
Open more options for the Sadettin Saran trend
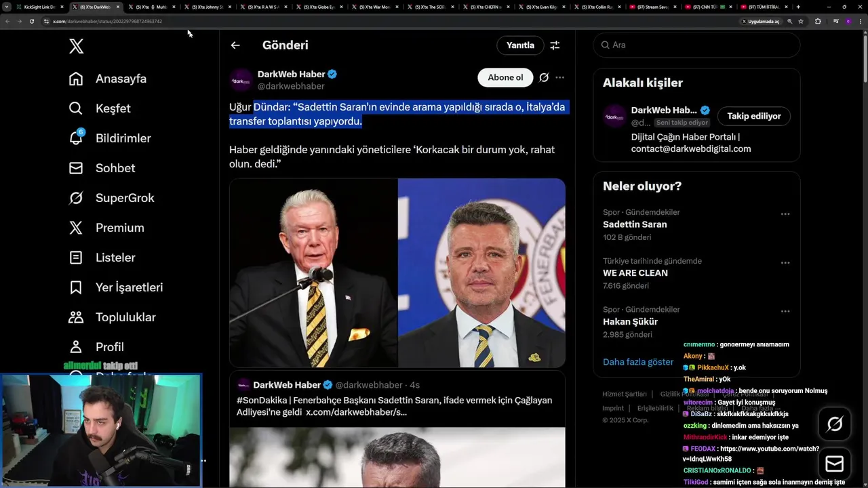pos(785,214)
